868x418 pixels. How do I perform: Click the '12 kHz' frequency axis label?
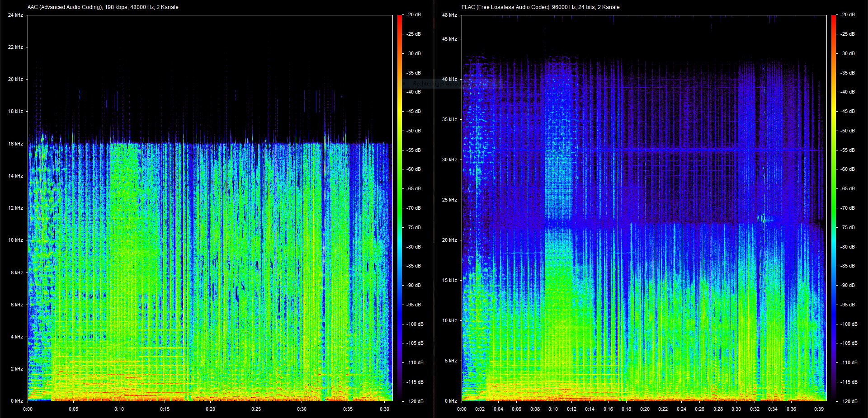(15, 208)
